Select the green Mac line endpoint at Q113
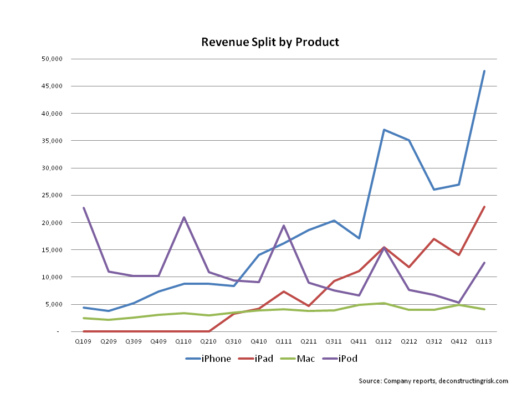The width and height of the screenshot is (532, 399). pos(484,309)
